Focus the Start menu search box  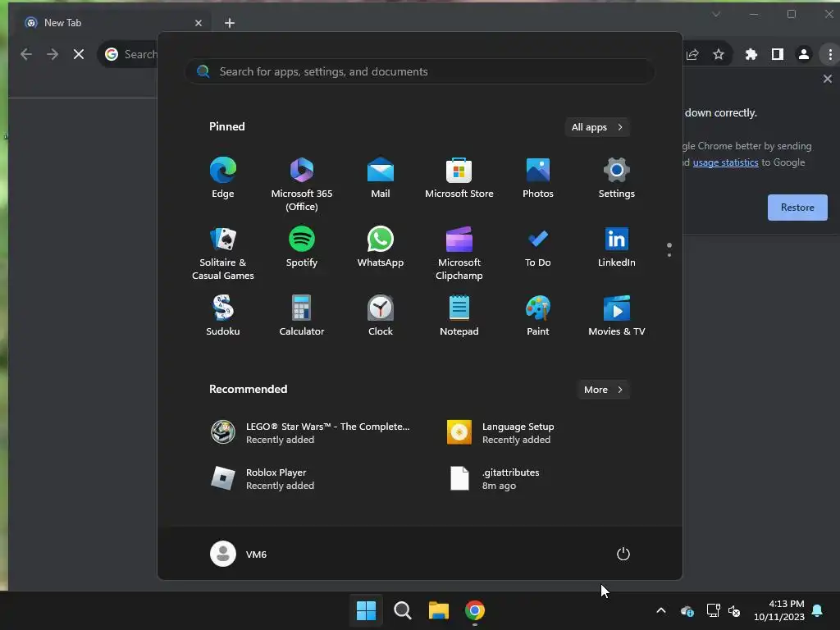coord(419,71)
